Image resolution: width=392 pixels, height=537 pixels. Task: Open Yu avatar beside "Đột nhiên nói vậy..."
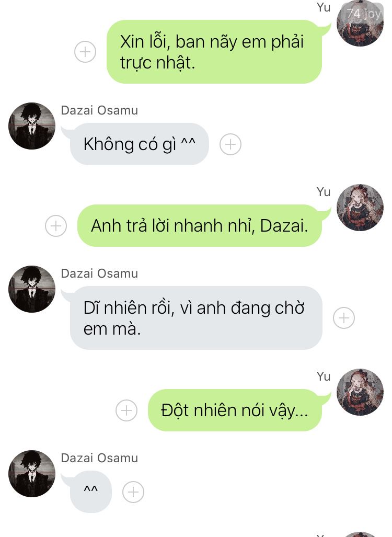(360, 392)
